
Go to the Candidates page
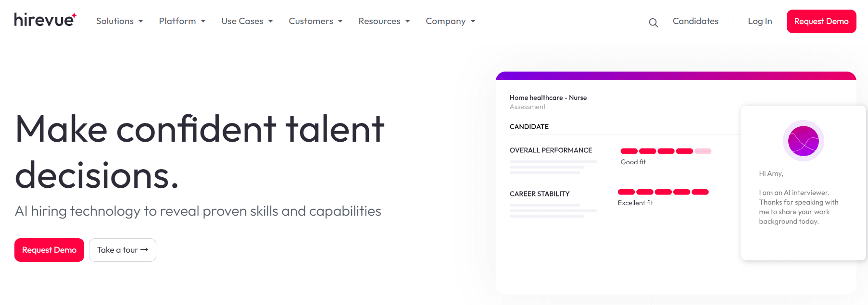[x=695, y=21]
